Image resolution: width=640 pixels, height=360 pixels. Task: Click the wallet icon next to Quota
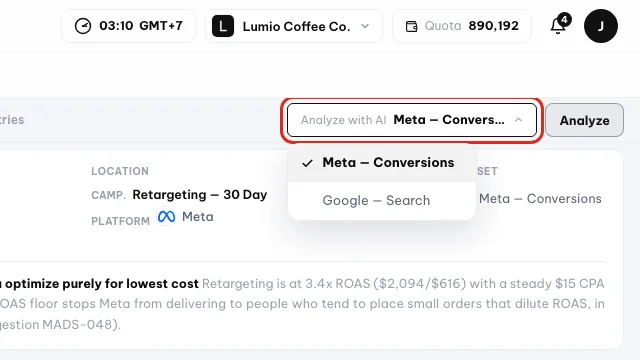pos(411,27)
